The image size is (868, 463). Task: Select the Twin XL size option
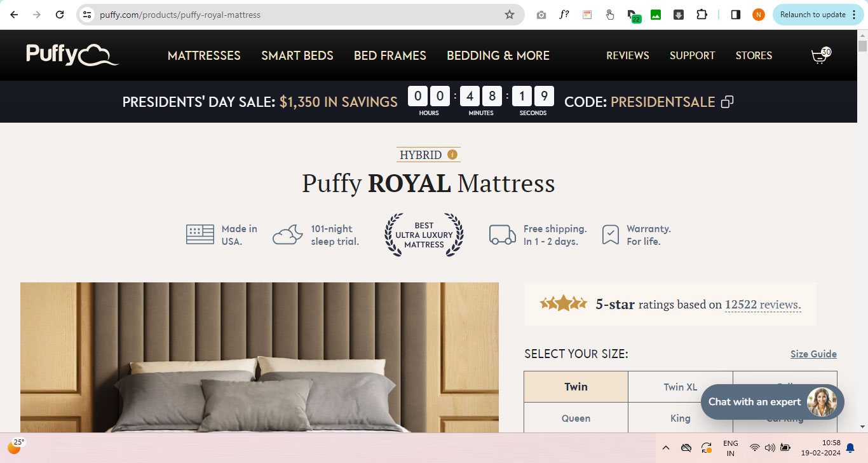point(680,387)
